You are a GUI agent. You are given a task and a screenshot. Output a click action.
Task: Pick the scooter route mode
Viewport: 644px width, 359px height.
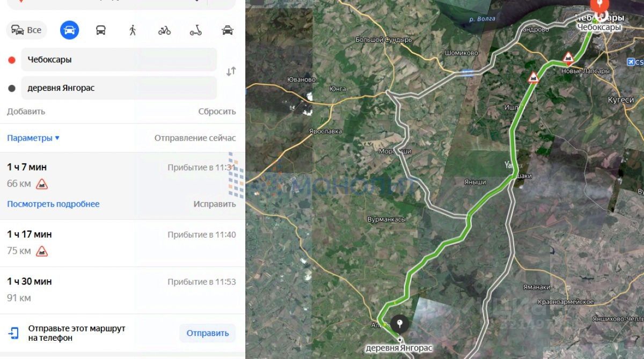pyautogui.click(x=196, y=30)
